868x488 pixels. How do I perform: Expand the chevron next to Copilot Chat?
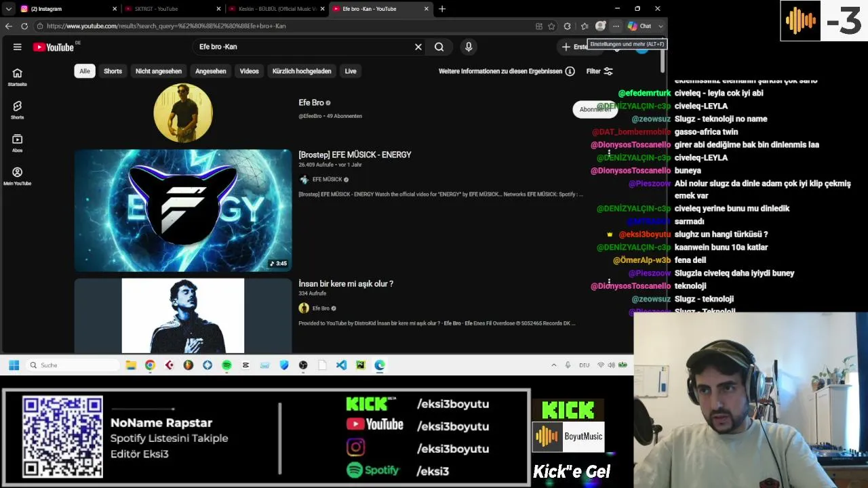point(661,26)
